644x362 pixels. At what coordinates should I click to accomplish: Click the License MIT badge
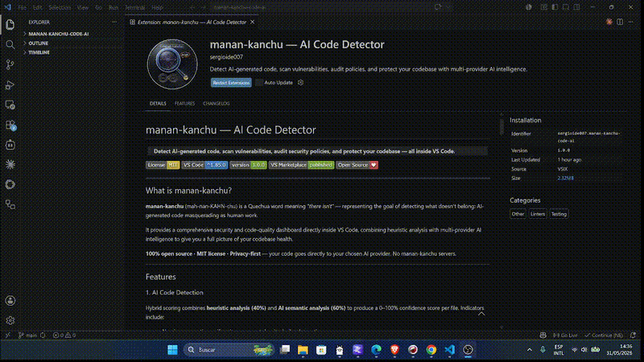(x=163, y=165)
